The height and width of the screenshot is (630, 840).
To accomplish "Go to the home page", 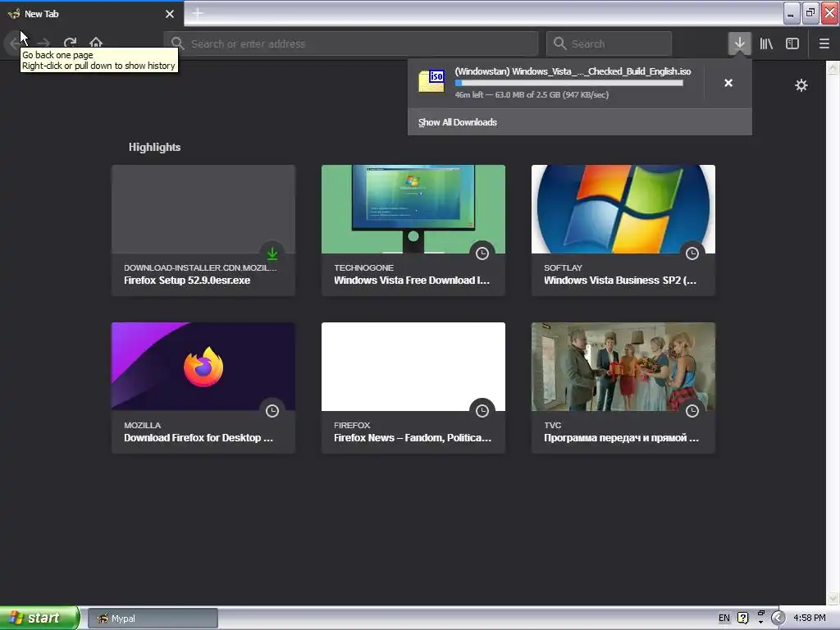I will tap(96, 43).
